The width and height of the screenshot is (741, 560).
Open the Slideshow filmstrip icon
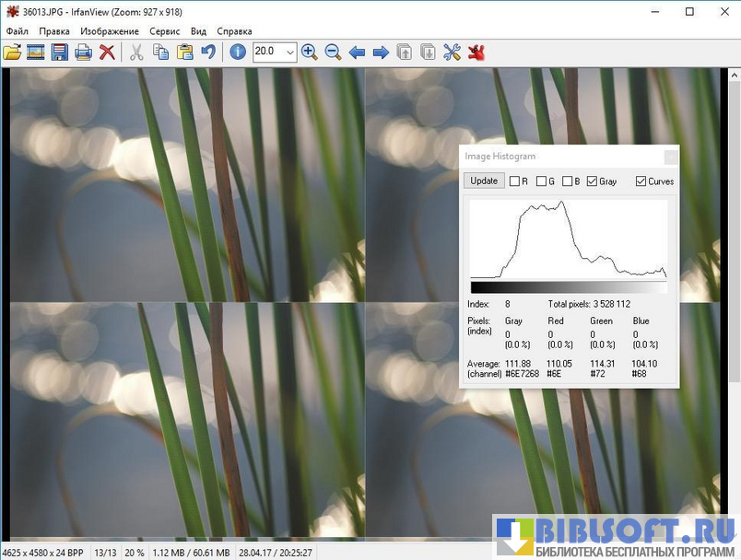pyautogui.click(x=36, y=52)
